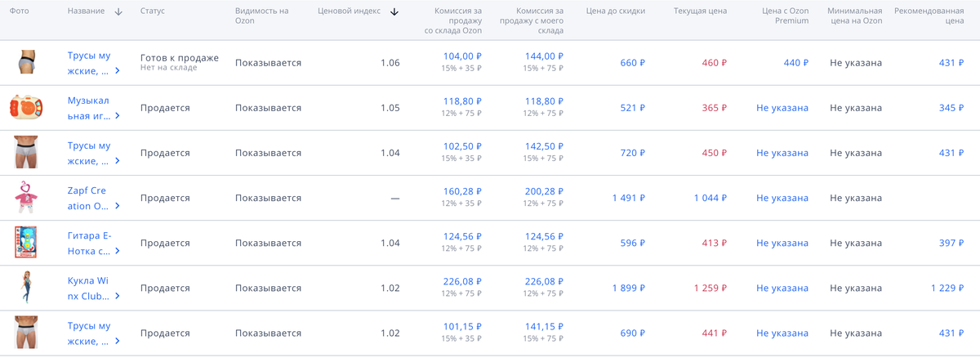Edit current price 1 044 ₽
Screen dimensions: 980x358
pyautogui.click(x=710, y=198)
